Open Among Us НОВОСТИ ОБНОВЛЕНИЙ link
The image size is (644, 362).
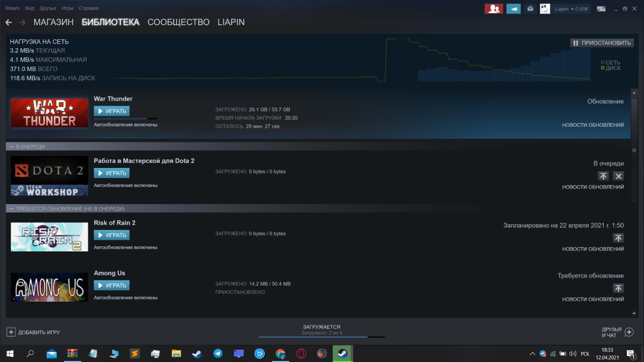coord(593,299)
